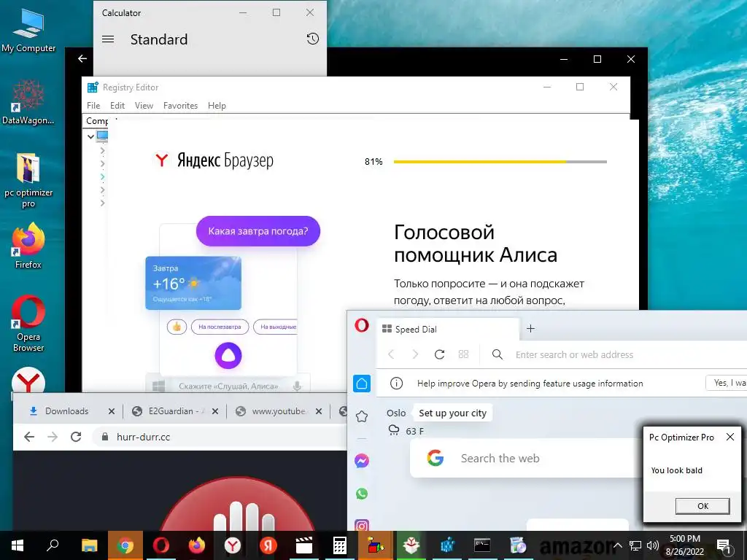
Task: Open the Favorites menu in Registry Editor
Action: pyautogui.click(x=180, y=105)
